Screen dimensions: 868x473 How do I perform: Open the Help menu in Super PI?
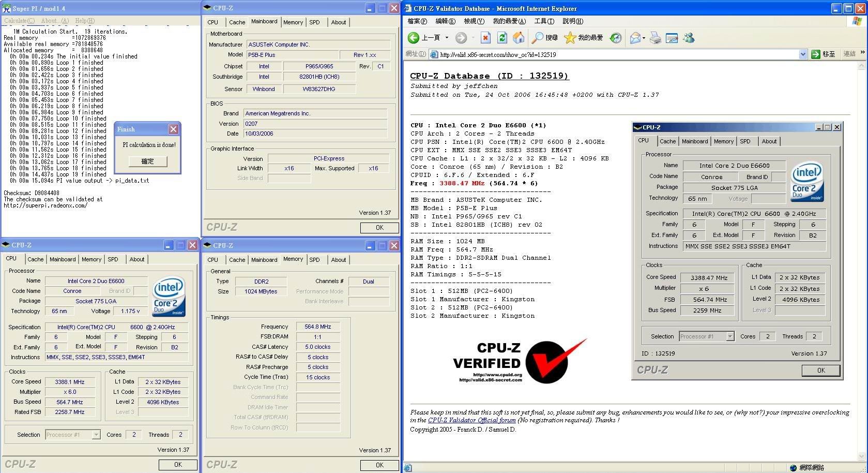pyautogui.click(x=85, y=21)
